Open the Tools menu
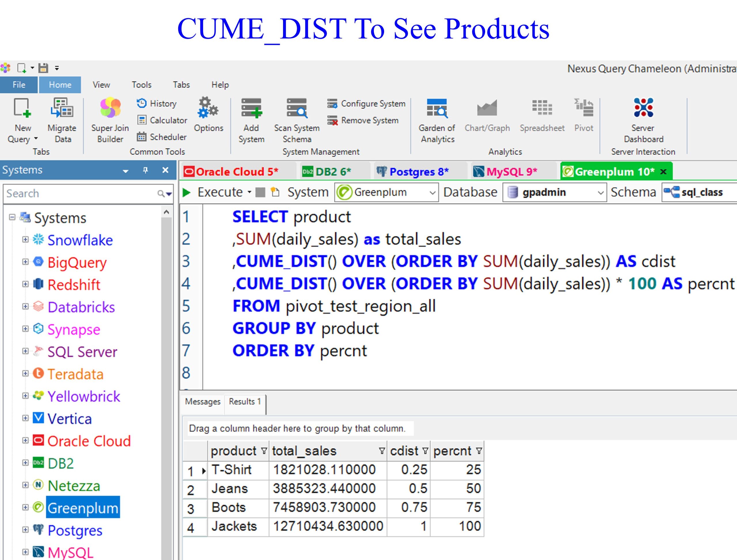 (x=141, y=85)
